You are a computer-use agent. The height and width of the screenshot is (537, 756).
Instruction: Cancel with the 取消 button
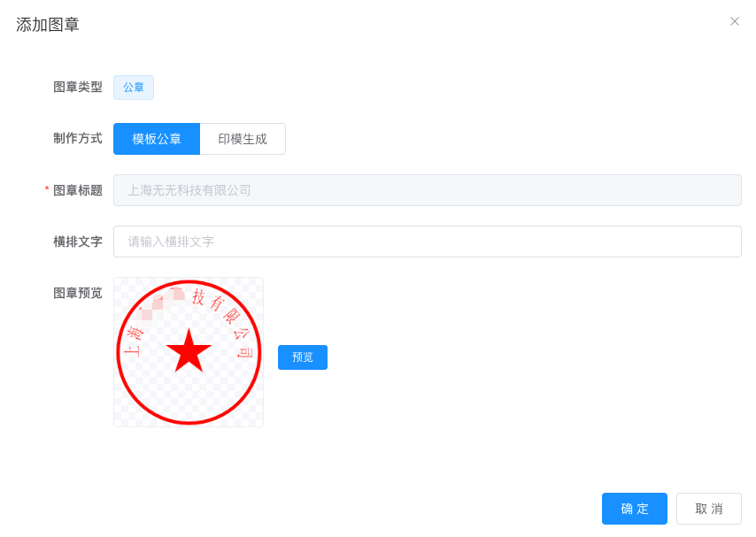[709, 509]
